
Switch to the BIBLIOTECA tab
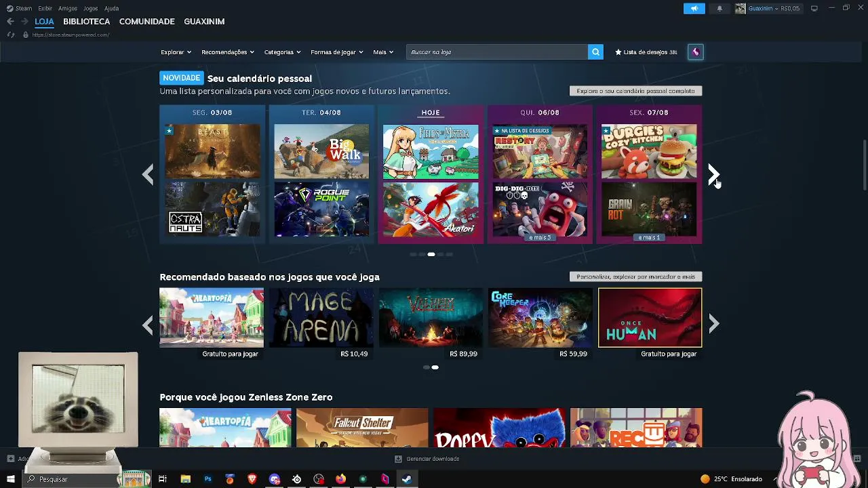point(86,22)
